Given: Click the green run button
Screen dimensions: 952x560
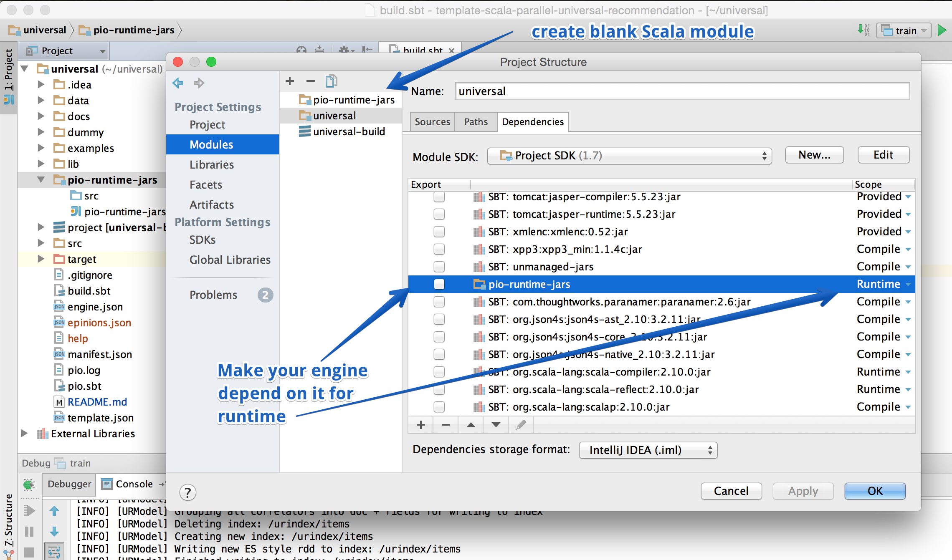Looking at the screenshot, I should (x=942, y=30).
